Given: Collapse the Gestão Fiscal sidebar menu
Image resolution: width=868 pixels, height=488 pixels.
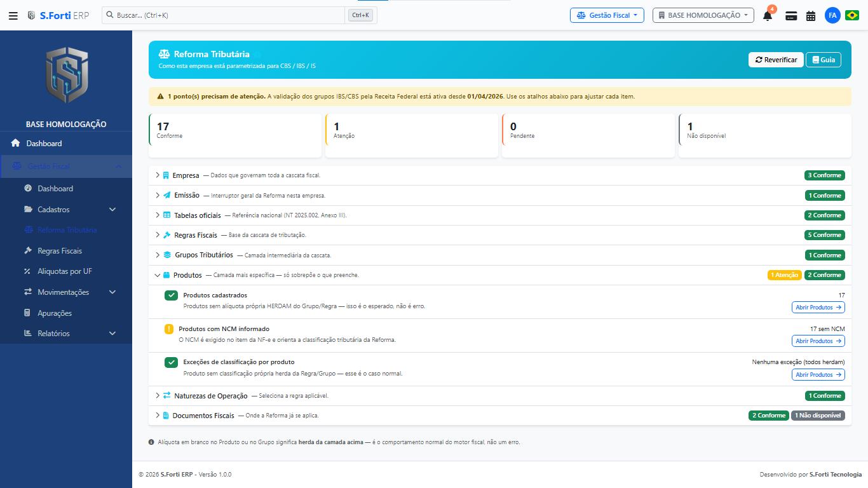Looking at the screenshot, I should 66,166.
